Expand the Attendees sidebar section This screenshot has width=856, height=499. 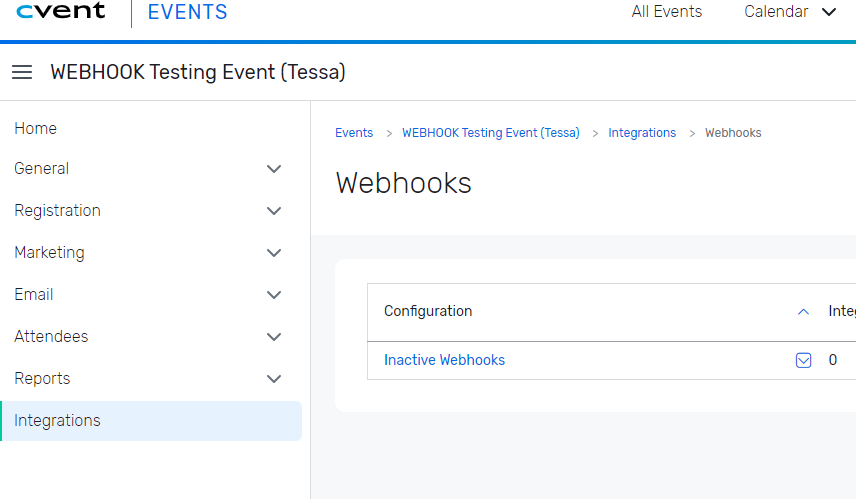pyautogui.click(x=274, y=337)
